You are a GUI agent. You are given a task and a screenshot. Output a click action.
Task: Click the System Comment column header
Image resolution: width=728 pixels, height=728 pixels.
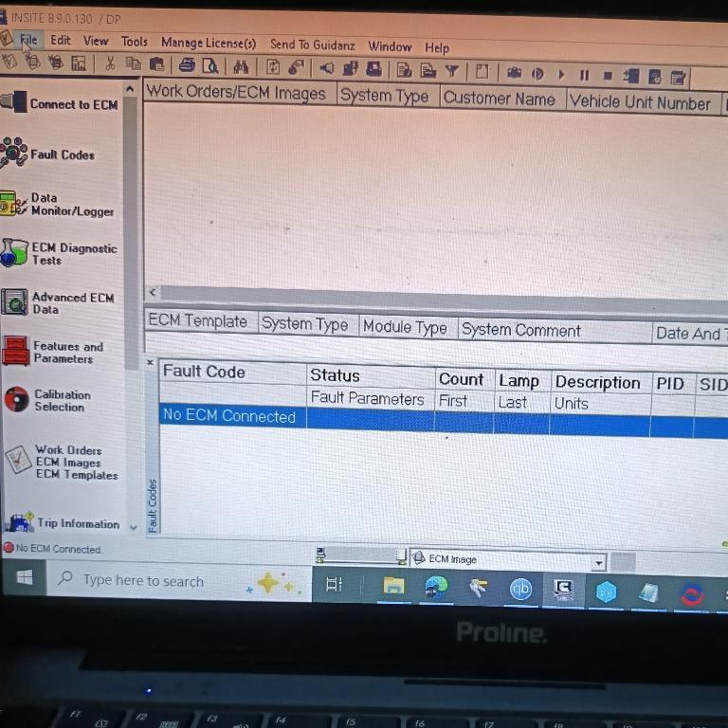tap(555, 331)
